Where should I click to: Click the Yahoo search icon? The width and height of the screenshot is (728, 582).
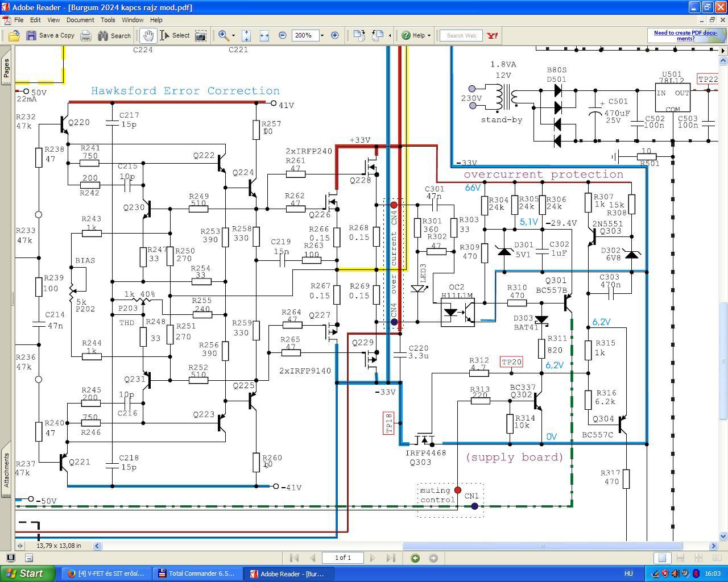click(x=493, y=35)
